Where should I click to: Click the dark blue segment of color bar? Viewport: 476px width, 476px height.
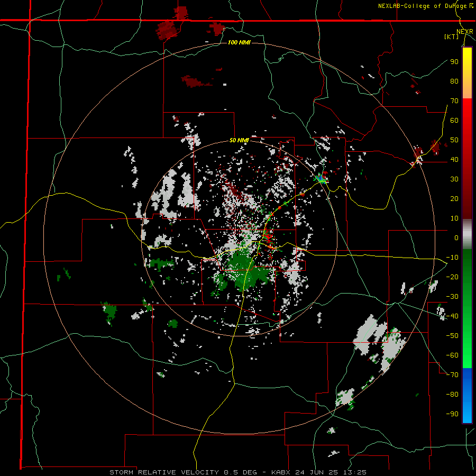467,379
